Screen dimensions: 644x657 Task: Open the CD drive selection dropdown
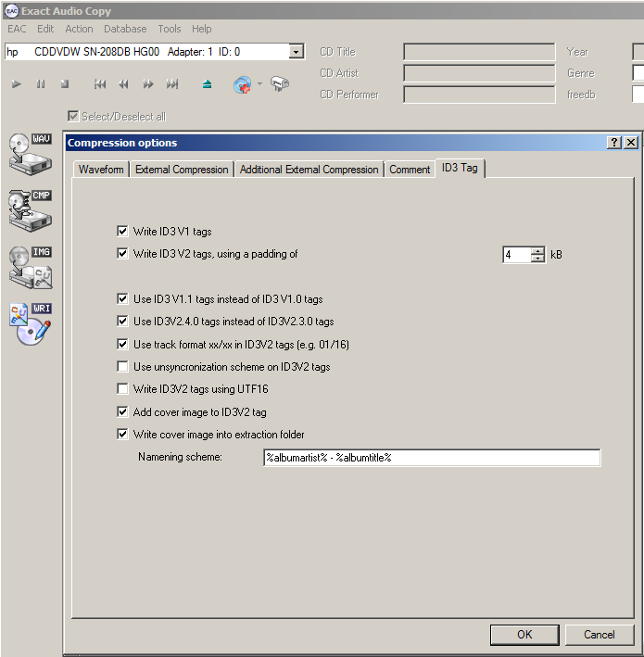pyautogui.click(x=297, y=52)
